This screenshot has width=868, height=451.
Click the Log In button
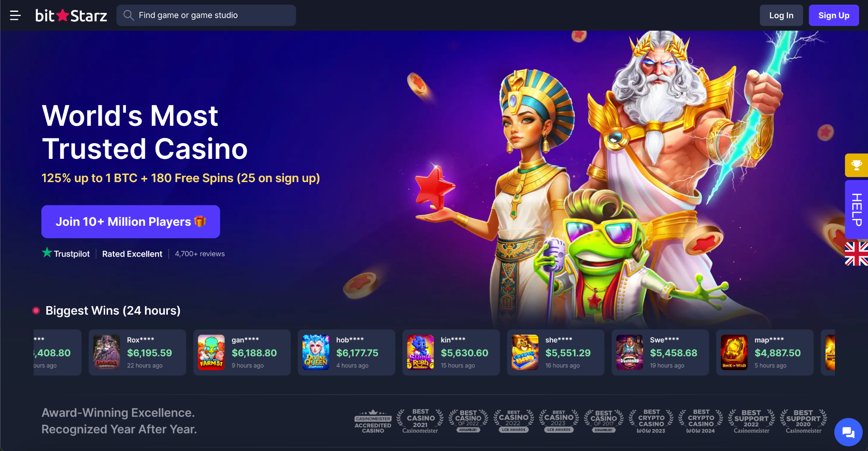click(781, 16)
